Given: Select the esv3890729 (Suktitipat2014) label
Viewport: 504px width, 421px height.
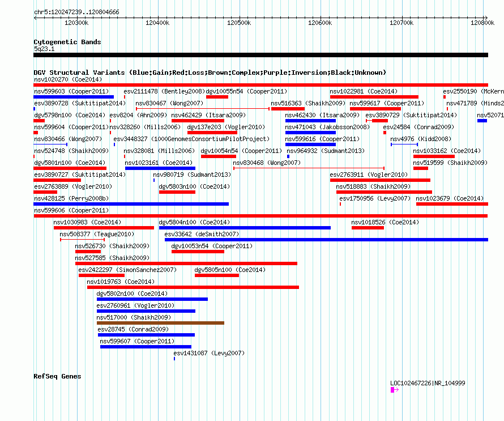Looking at the screenshot, I should [x=411, y=115].
